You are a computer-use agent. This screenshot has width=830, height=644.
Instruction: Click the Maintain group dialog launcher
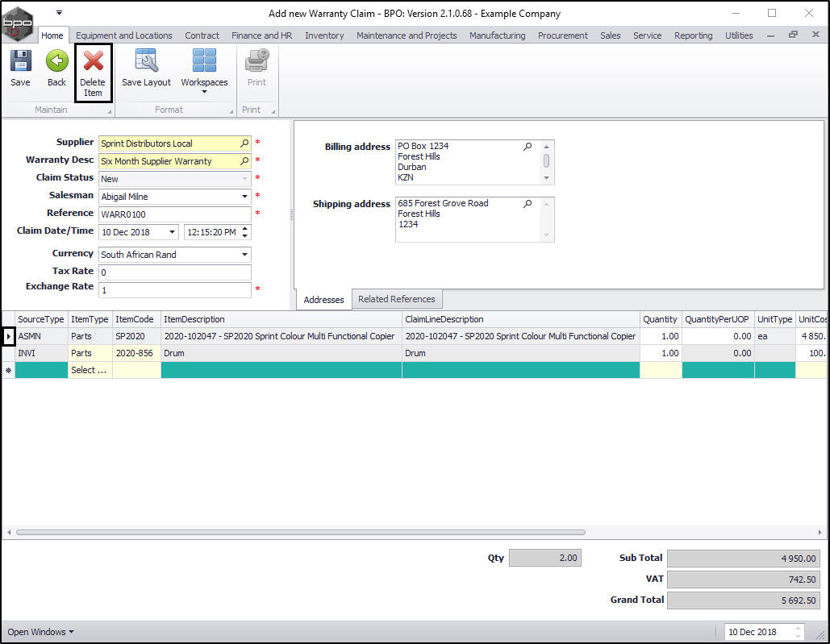click(x=110, y=111)
